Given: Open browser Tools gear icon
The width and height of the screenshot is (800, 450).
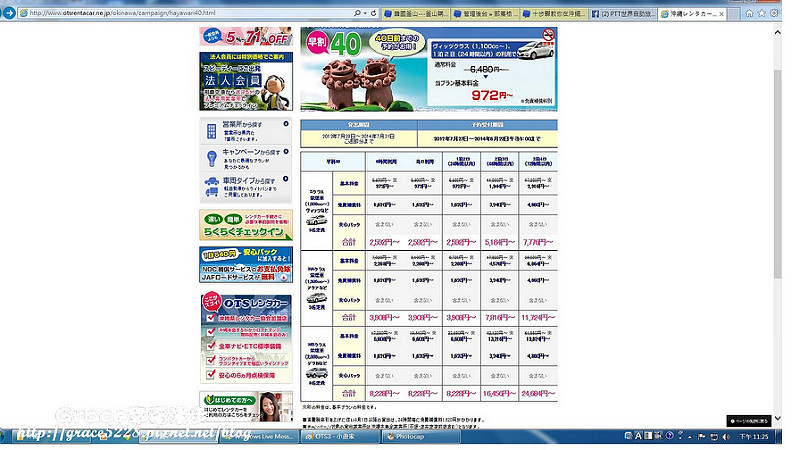Looking at the screenshot, I should tap(774, 14).
